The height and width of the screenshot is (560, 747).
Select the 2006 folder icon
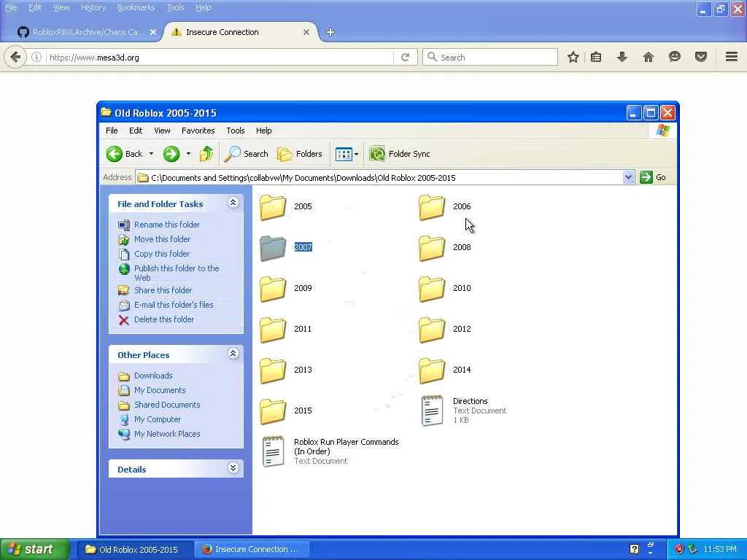coord(432,207)
